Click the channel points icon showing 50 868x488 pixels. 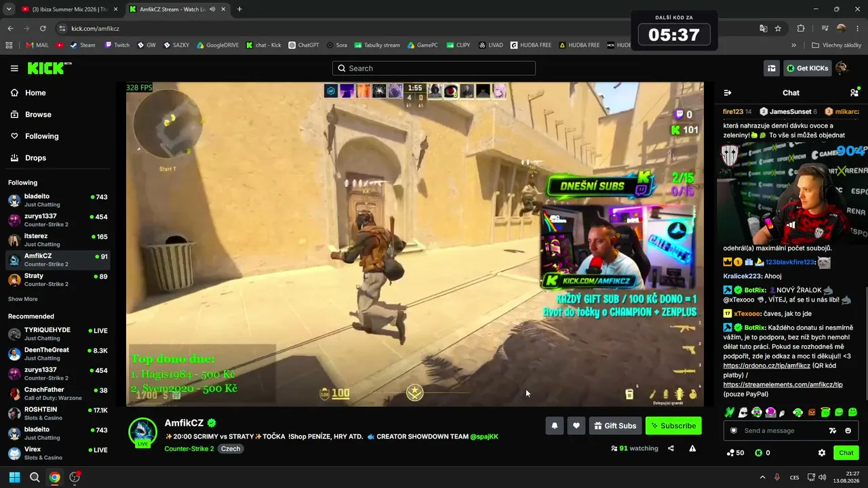point(735,453)
